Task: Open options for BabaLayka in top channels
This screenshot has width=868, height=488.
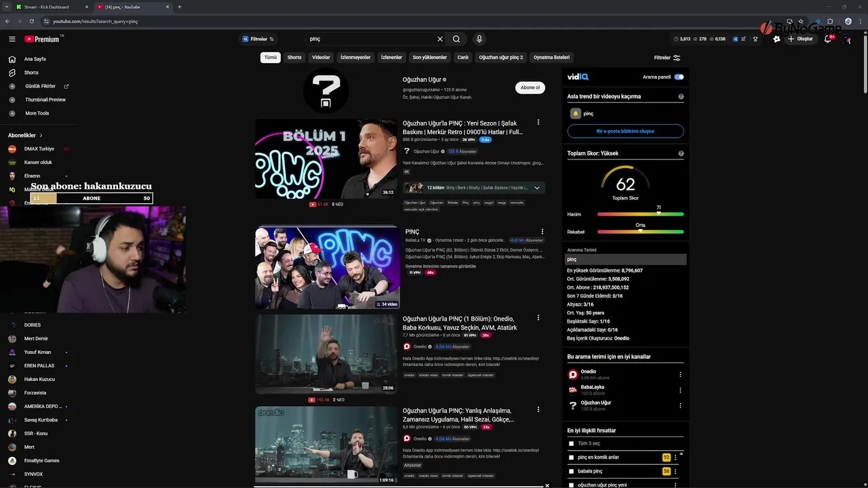Action: click(x=680, y=390)
